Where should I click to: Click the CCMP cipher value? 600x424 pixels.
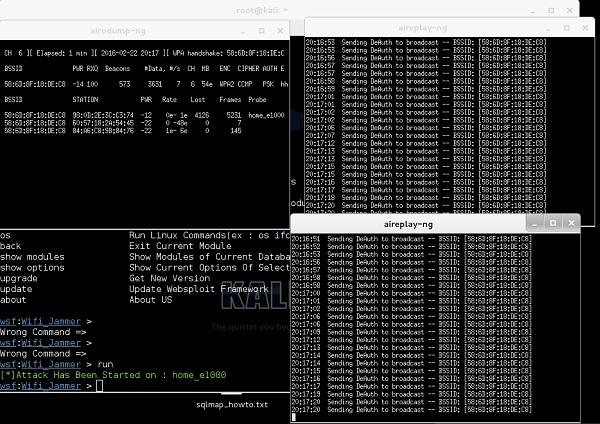click(245, 84)
